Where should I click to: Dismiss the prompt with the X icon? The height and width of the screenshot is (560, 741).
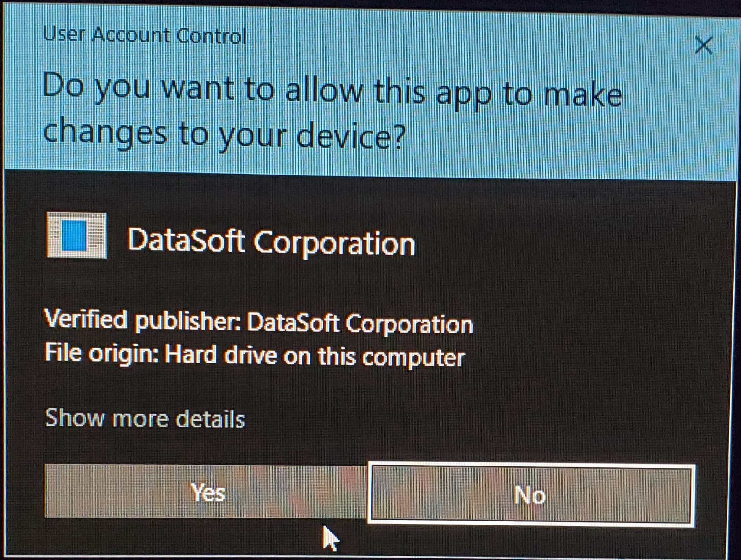(703, 46)
